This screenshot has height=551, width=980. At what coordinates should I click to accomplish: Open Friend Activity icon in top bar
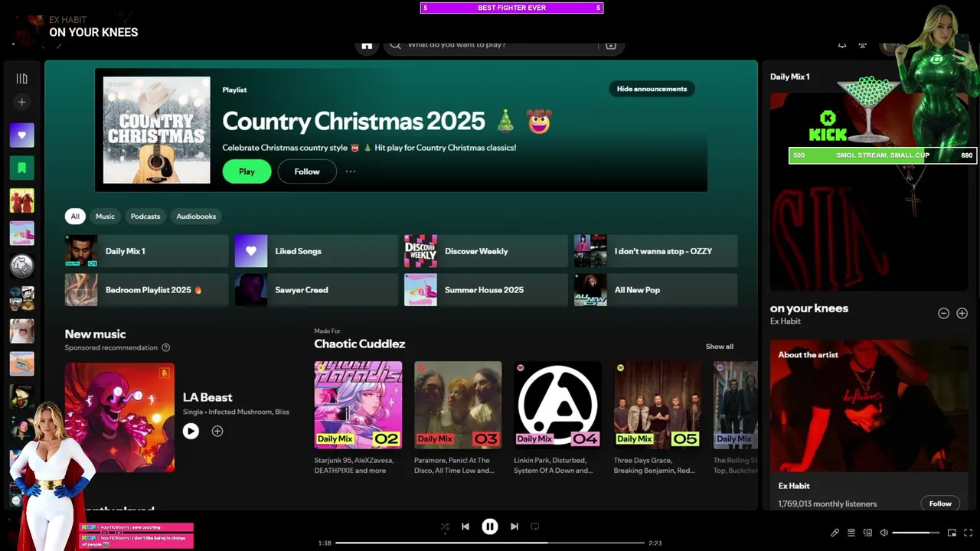[x=862, y=45]
